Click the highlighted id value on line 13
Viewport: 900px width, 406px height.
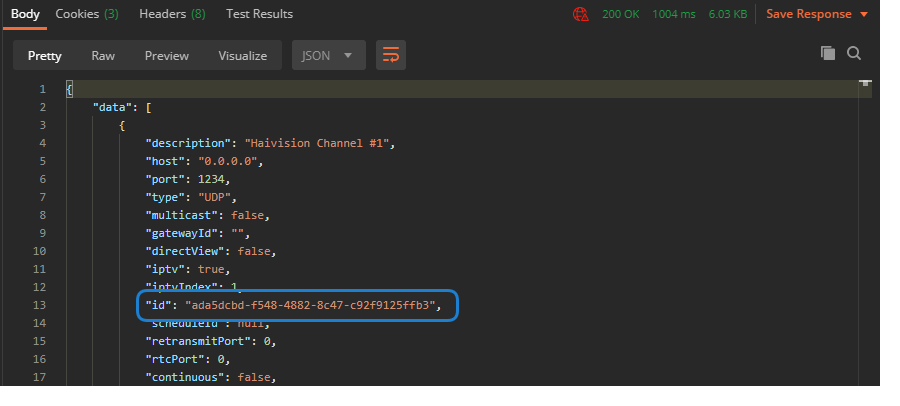(x=312, y=305)
